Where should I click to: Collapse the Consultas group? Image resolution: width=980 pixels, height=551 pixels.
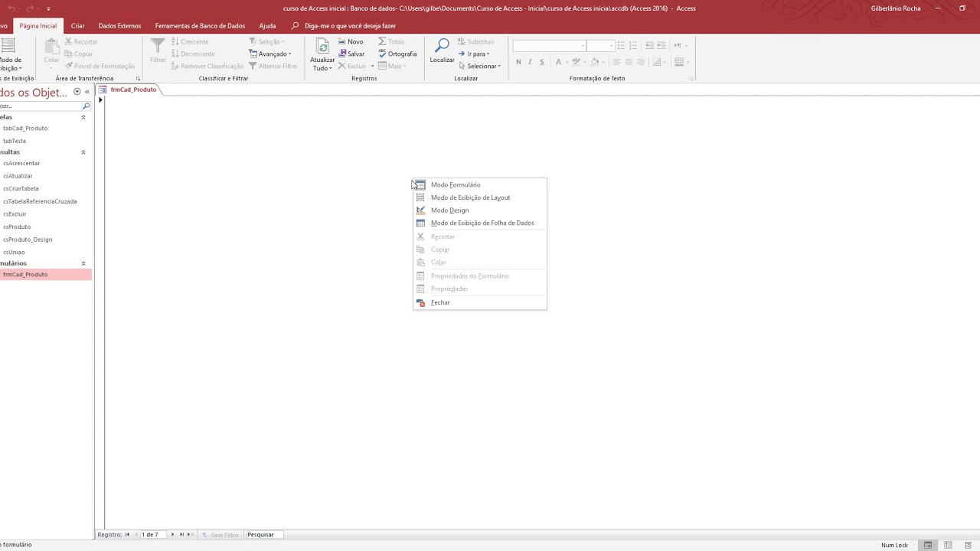(x=83, y=152)
